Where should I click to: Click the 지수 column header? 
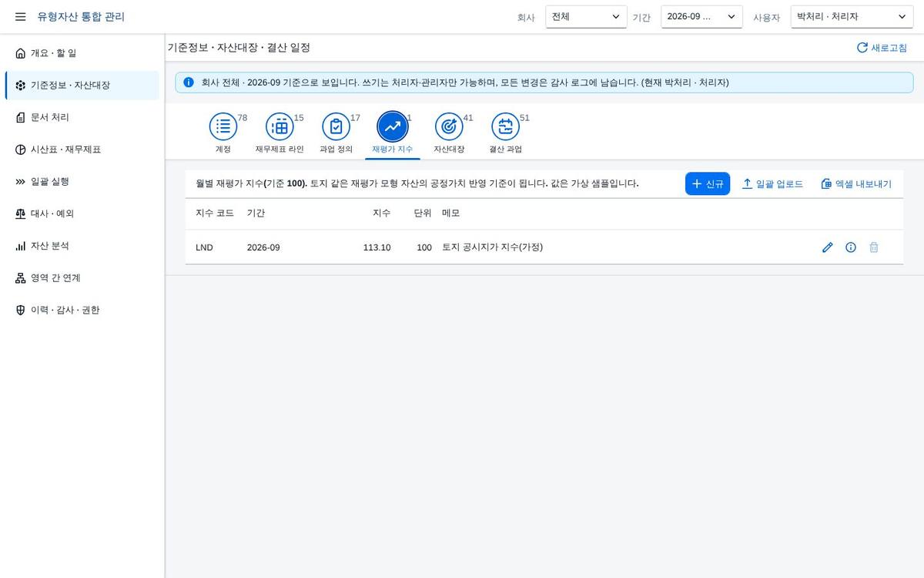pos(381,213)
